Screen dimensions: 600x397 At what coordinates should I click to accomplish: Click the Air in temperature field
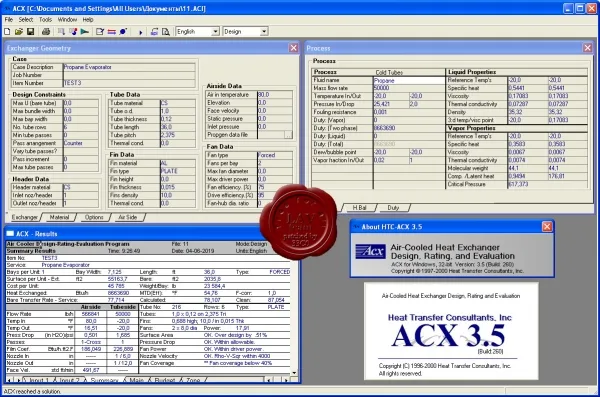[275, 95]
